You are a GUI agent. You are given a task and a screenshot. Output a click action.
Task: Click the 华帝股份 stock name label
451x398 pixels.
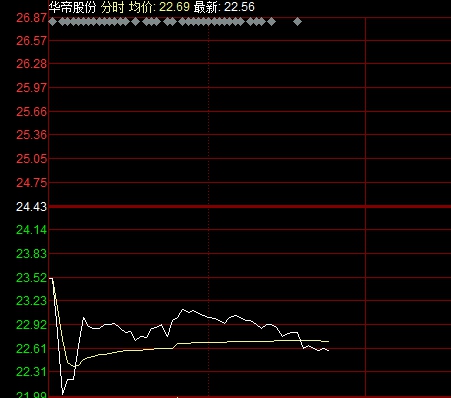72,7
